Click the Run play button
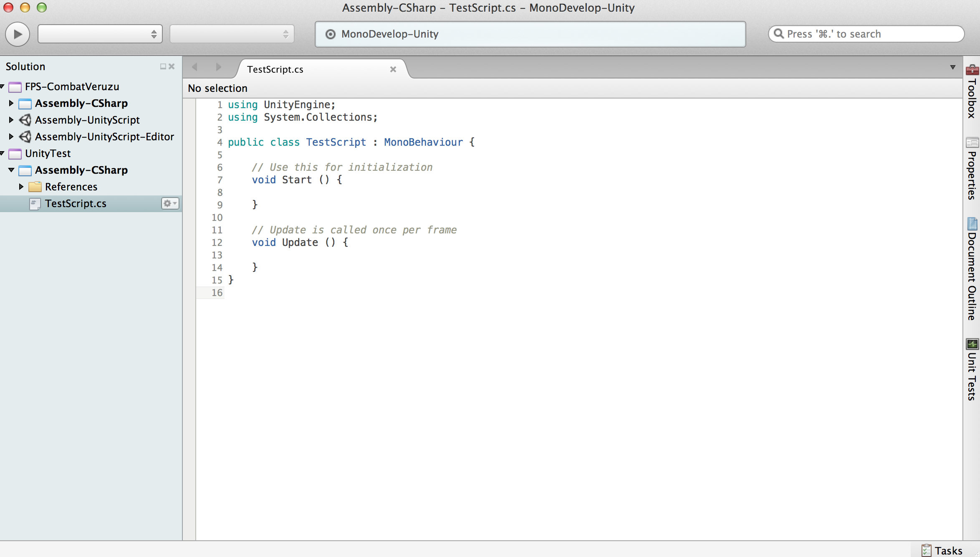This screenshot has width=980, height=557. [x=17, y=34]
